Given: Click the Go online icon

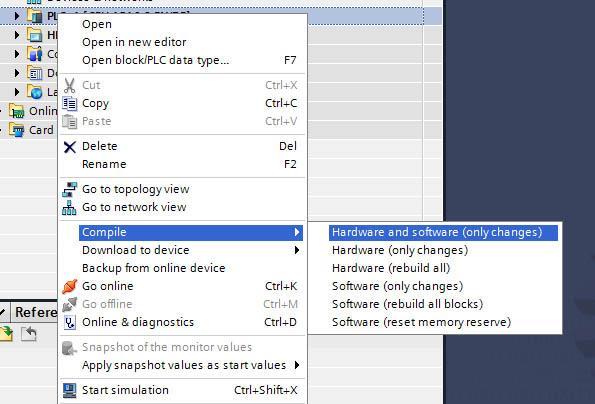Looking at the screenshot, I should pos(69,286).
